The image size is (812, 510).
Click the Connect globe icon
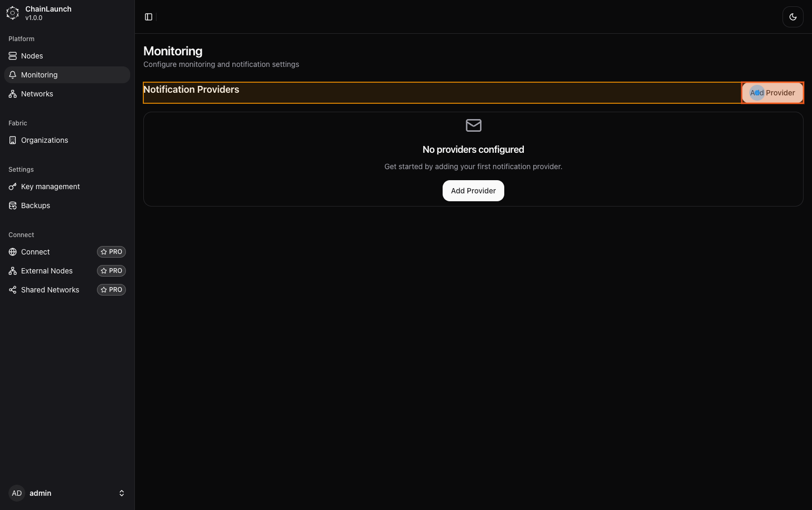13,252
